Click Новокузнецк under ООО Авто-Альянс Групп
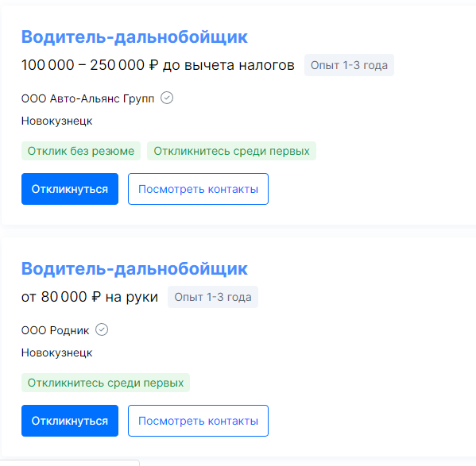Viewport: 476px width, 466px height. (56, 121)
